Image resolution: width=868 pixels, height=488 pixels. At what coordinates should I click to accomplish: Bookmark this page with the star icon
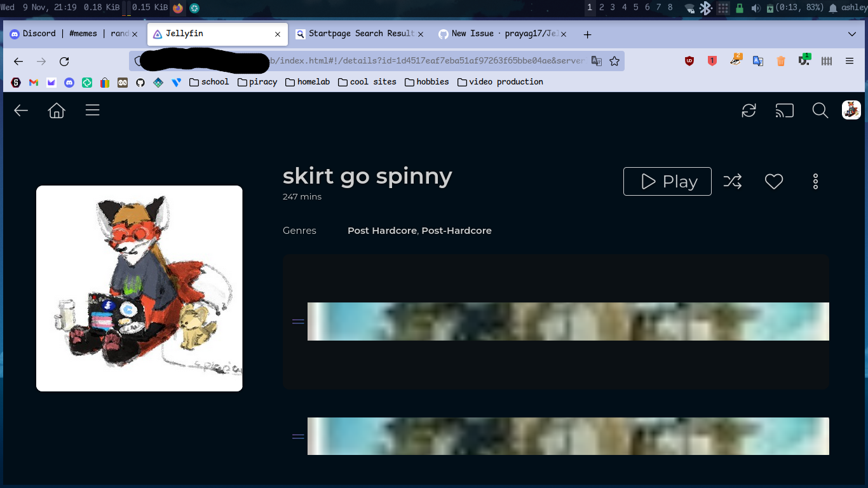(614, 61)
